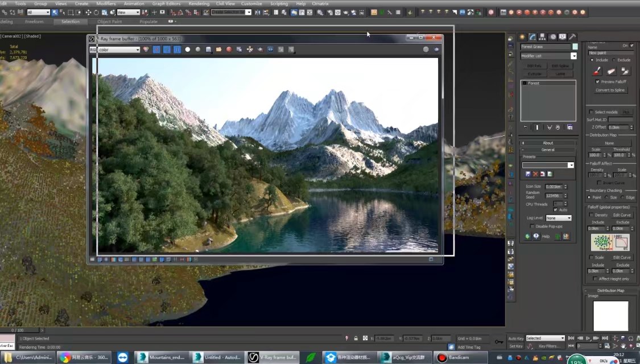Open the Hierarchy tab in command panel
640x364 pixels.
543,37
